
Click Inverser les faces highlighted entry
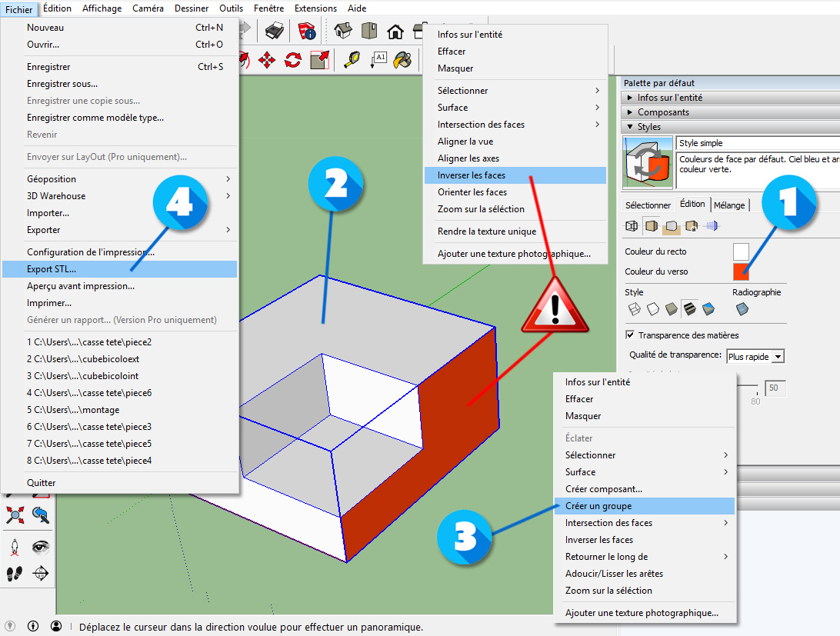[472, 175]
